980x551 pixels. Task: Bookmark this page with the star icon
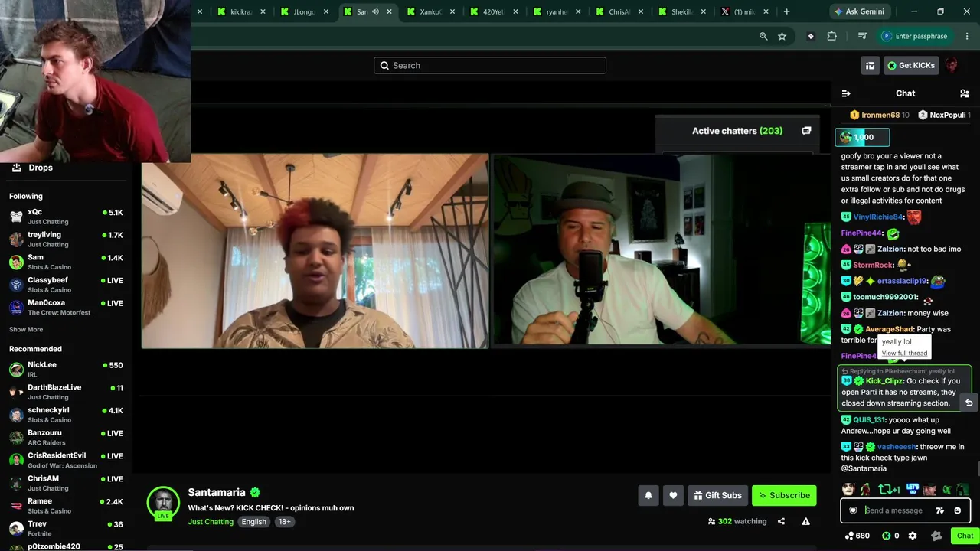(x=782, y=36)
